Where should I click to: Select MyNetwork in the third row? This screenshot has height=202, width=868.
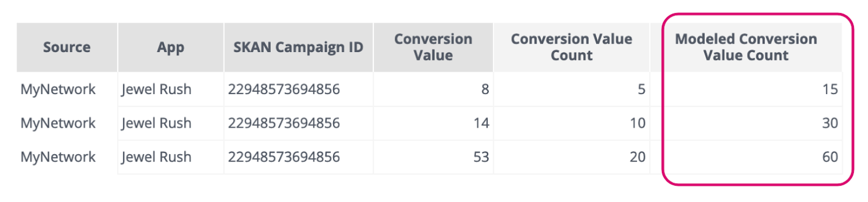point(58,157)
